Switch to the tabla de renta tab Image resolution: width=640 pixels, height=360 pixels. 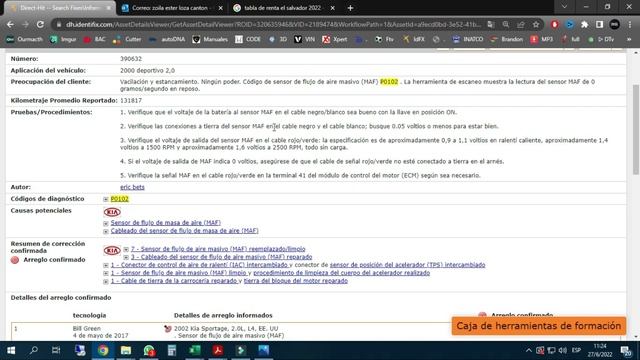282,8
